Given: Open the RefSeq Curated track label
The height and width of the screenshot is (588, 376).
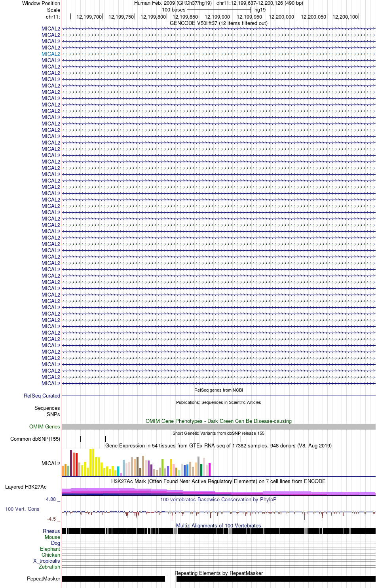Looking at the screenshot, I should [42, 396].
